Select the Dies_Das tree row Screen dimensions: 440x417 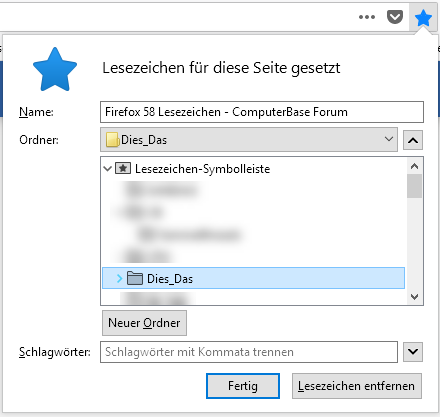253,278
